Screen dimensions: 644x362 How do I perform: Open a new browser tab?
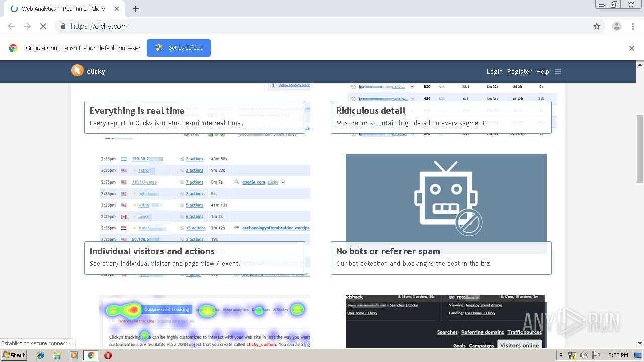point(136,9)
